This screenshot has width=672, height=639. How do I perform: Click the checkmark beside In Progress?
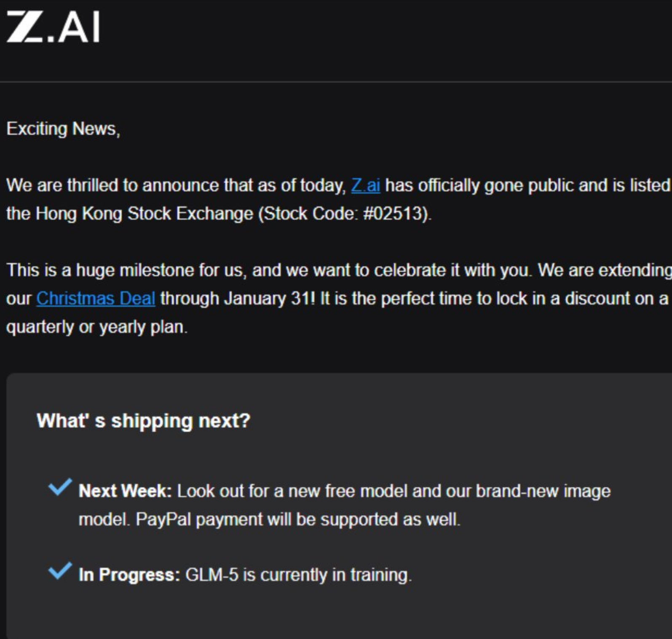[60, 571]
